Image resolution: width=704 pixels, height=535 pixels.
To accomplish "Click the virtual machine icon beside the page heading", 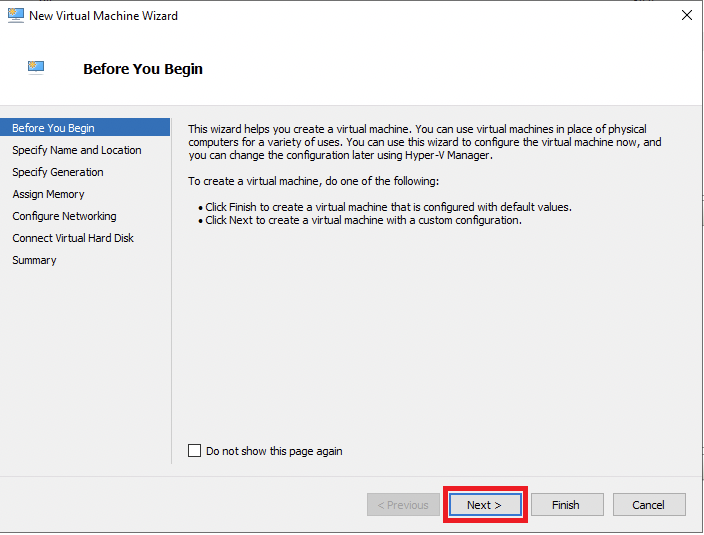I will tap(37, 68).
